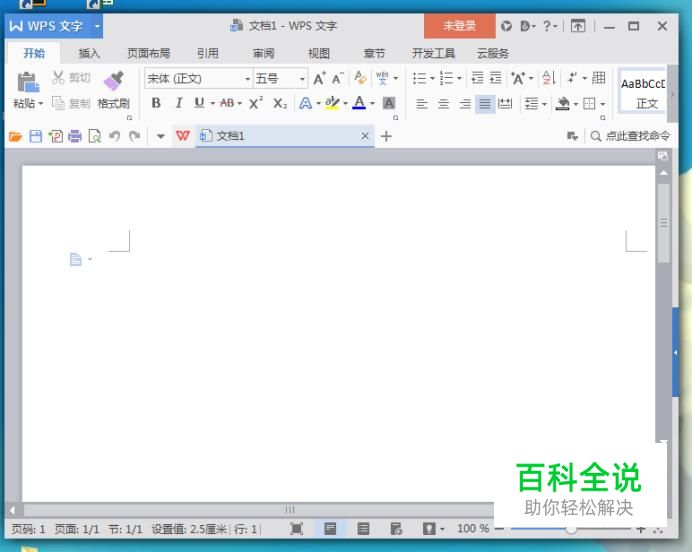Increase paragraph indent
This screenshot has height=552, width=692.
point(496,78)
